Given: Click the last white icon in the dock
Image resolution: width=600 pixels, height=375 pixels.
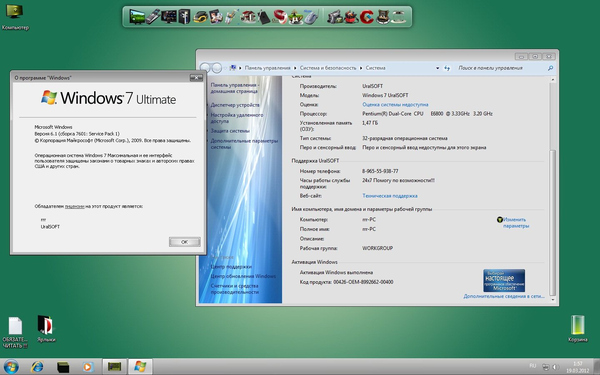Looking at the screenshot, I should pyautogui.click(x=398, y=17).
